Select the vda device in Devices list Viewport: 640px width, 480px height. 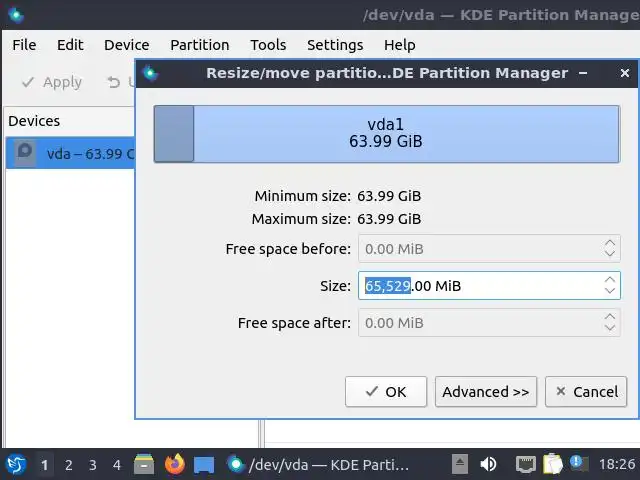pyautogui.click(x=70, y=153)
